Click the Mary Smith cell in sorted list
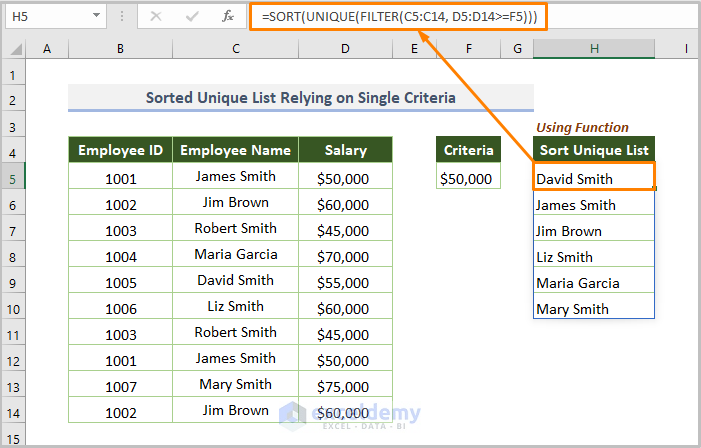Viewport: 701px width, 448px height. 593,309
